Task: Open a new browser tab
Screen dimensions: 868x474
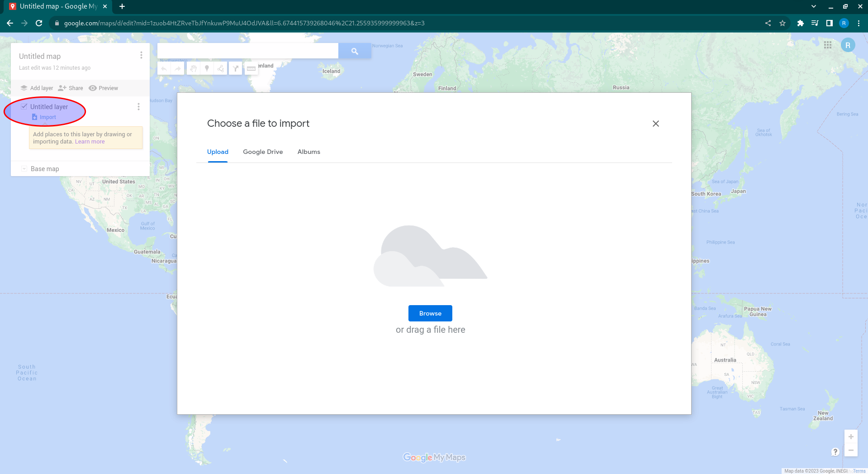Action: click(122, 6)
